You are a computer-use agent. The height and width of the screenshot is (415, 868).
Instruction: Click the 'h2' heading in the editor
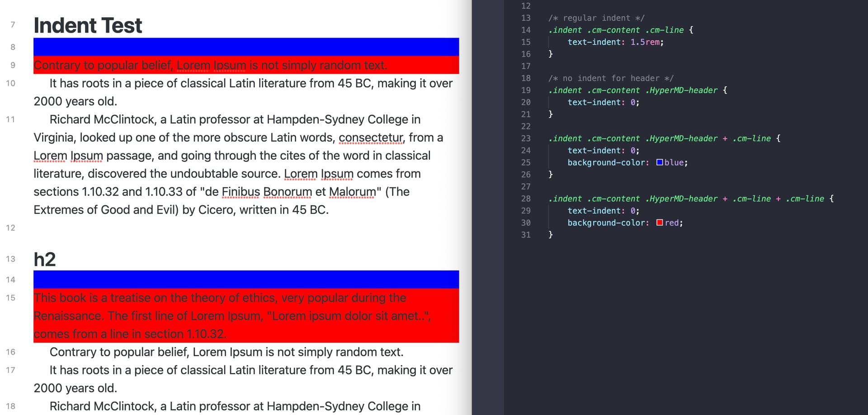click(x=45, y=259)
